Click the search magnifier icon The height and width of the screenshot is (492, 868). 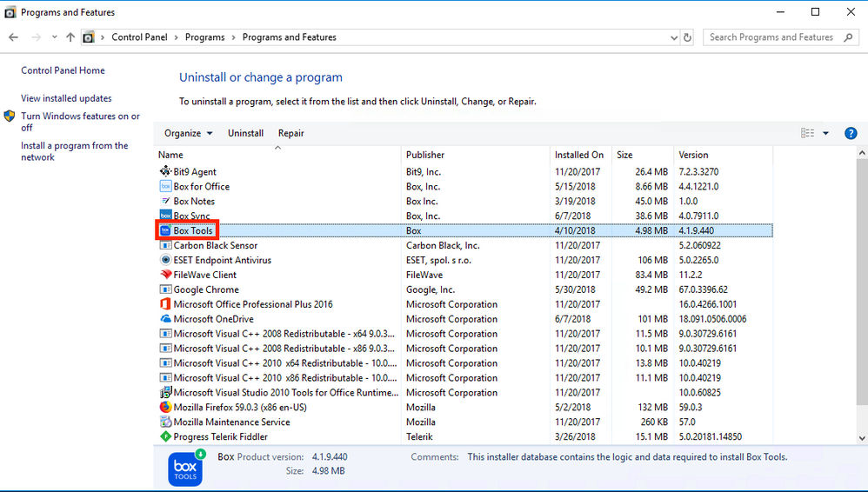[x=847, y=37]
